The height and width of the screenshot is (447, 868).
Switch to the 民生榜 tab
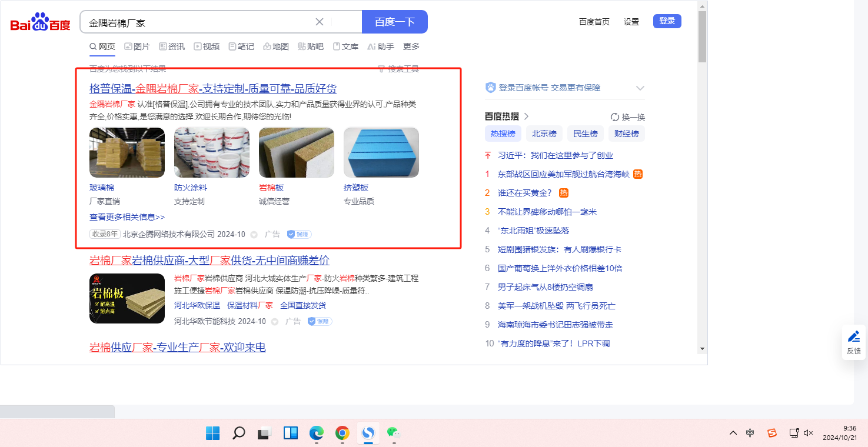click(586, 134)
